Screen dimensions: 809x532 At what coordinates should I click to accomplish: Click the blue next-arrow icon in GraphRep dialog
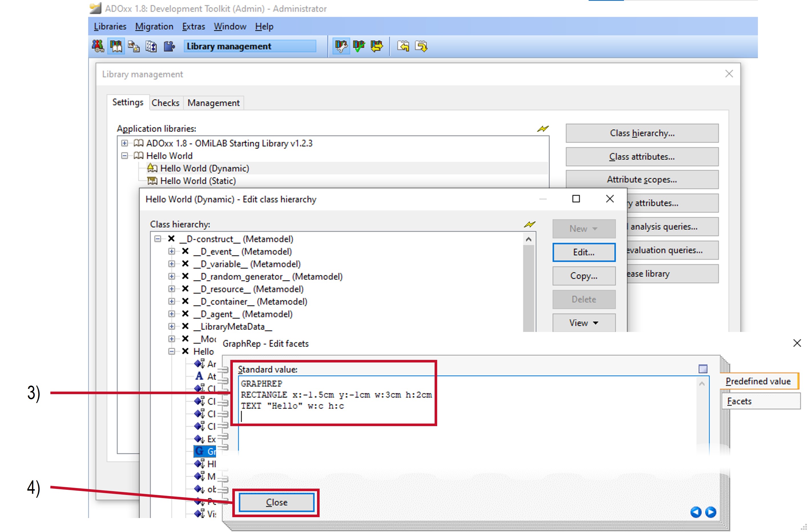click(x=711, y=512)
